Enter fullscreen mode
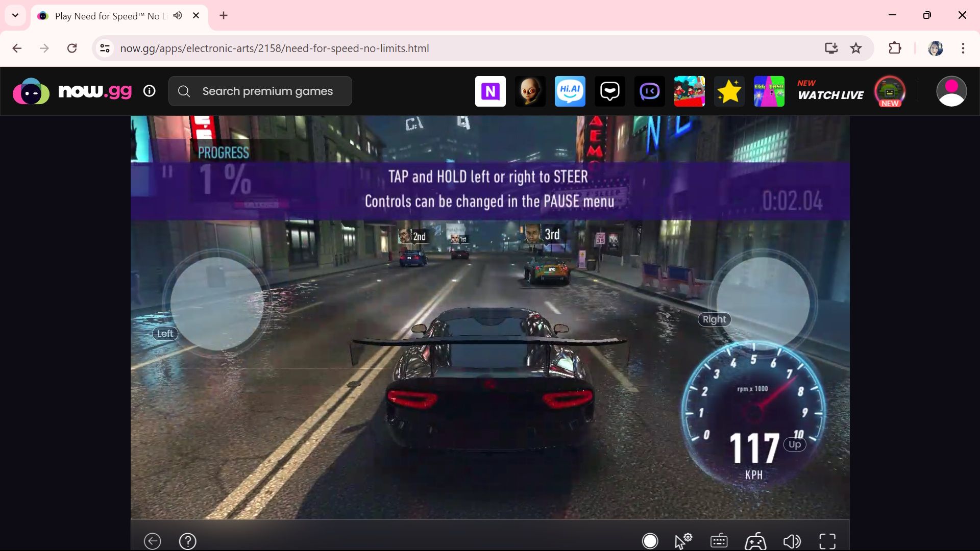The width and height of the screenshot is (980, 551). pyautogui.click(x=827, y=541)
